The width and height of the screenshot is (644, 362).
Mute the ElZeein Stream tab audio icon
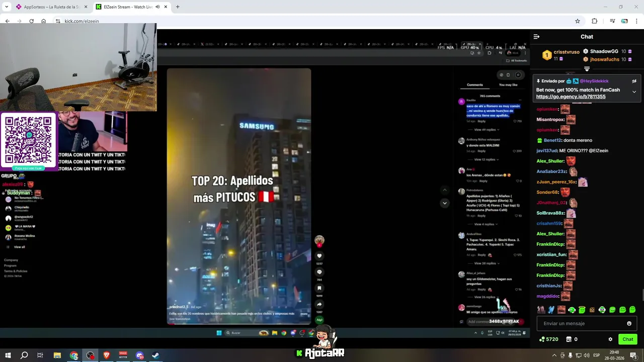point(157,7)
